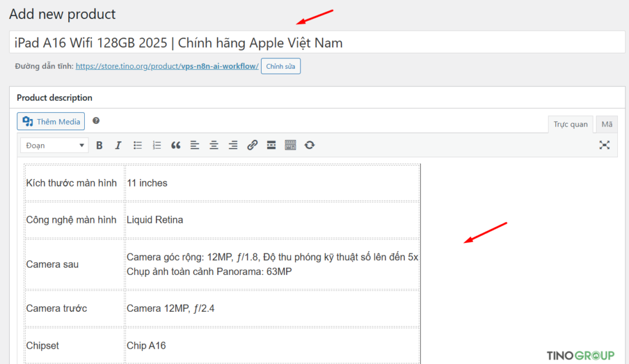Click the cell "Camera sau"
The height and width of the screenshot is (364, 629).
pos(74,264)
